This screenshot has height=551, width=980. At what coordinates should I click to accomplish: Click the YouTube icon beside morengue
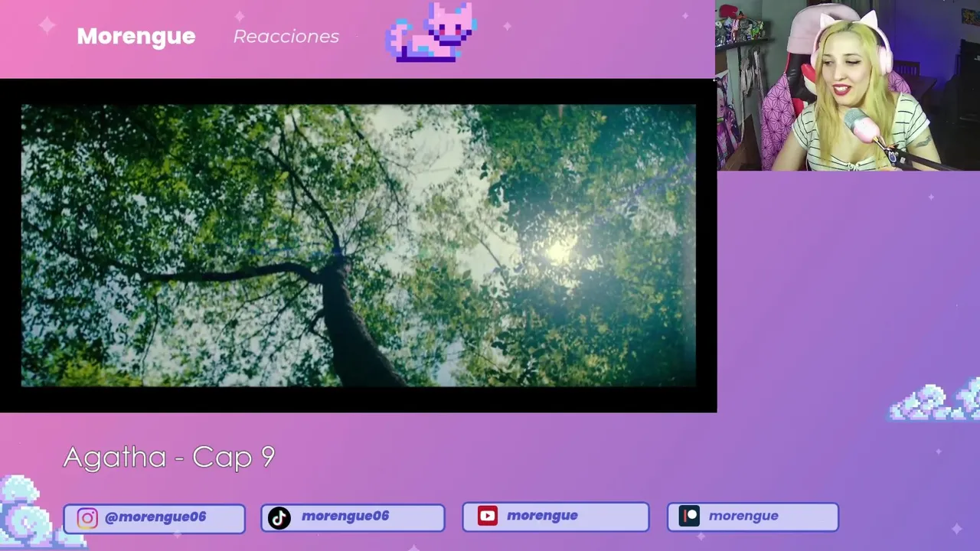(488, 516)
